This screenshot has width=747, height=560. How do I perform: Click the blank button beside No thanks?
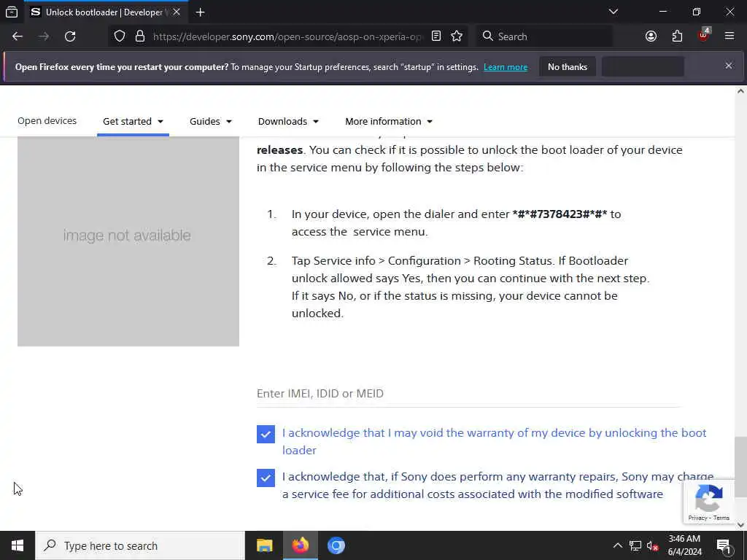click(643, 67)
